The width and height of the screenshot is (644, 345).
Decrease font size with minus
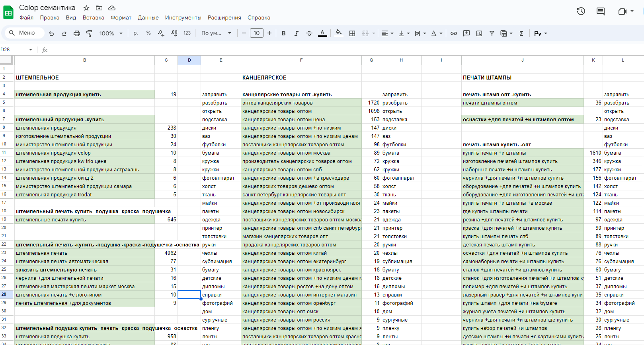click(244, 33)
